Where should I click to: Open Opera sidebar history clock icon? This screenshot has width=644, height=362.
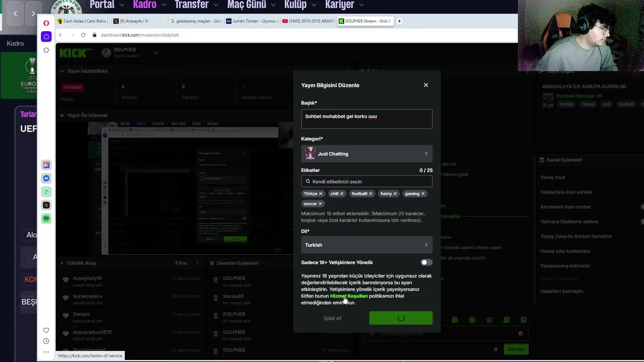tap(46, 341)
